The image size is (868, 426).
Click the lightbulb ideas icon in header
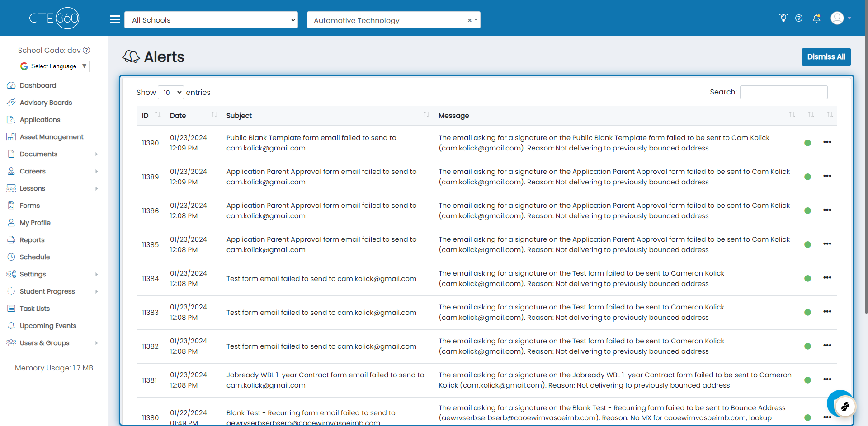[783, 18]
